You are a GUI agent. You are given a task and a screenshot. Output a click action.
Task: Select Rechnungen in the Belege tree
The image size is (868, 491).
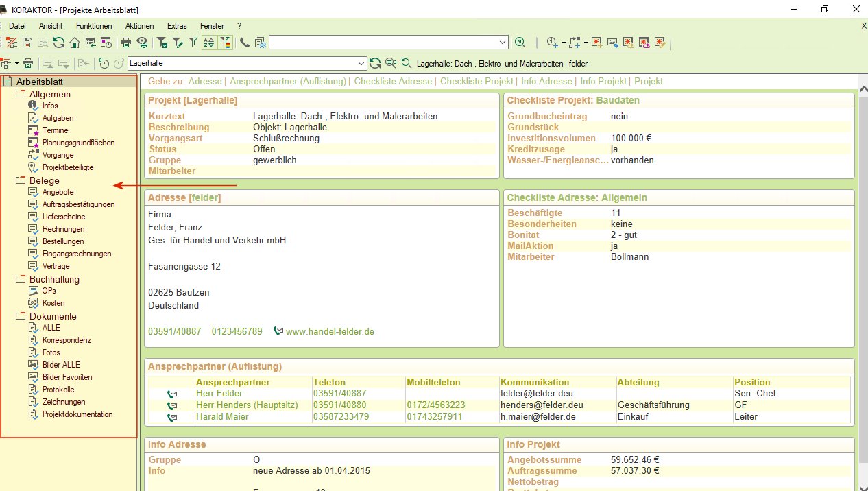[x=63, y=229]
